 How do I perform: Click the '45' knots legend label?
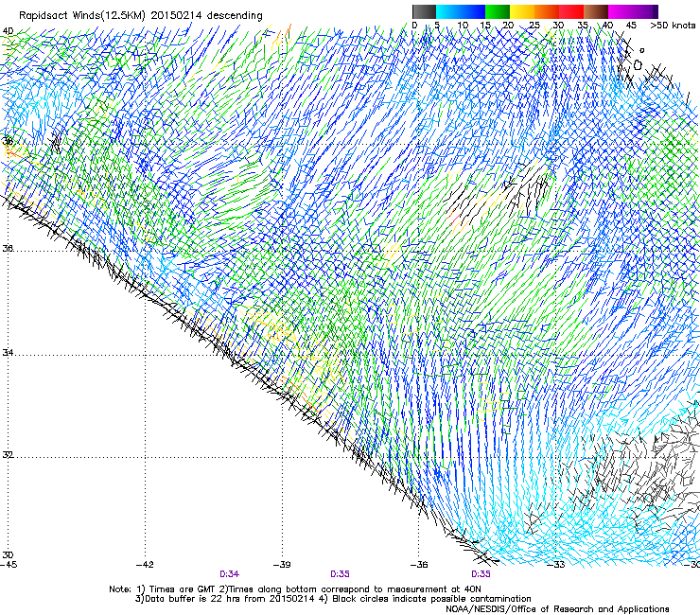[631, 26]
